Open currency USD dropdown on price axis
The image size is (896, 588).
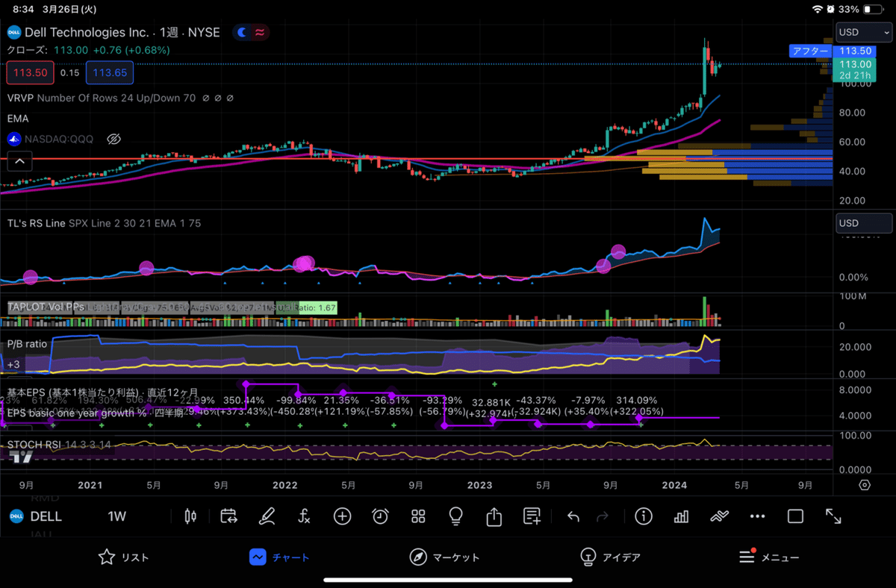point(863,32)
